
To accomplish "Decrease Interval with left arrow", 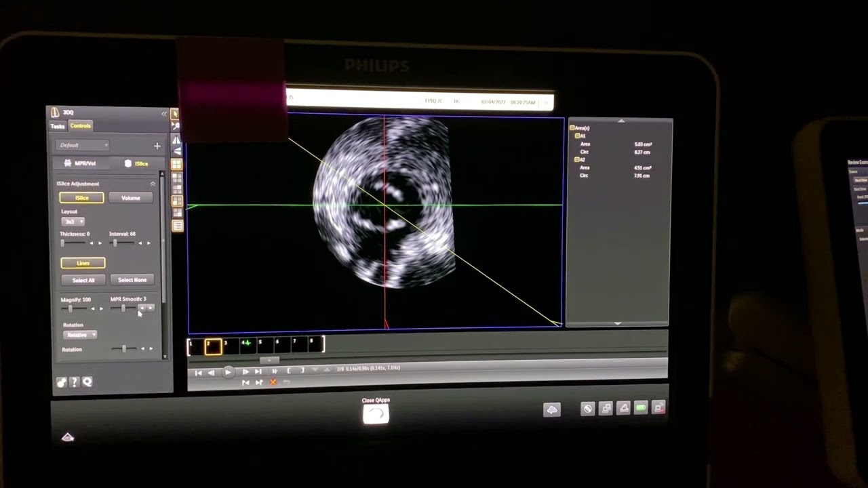I will click(140, 243).
